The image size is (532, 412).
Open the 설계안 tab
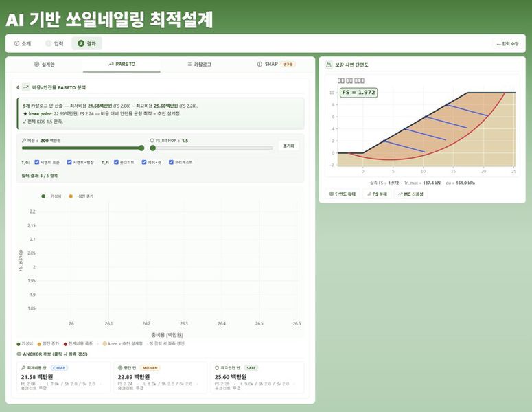pyautogui.click(x=44, y=65)
